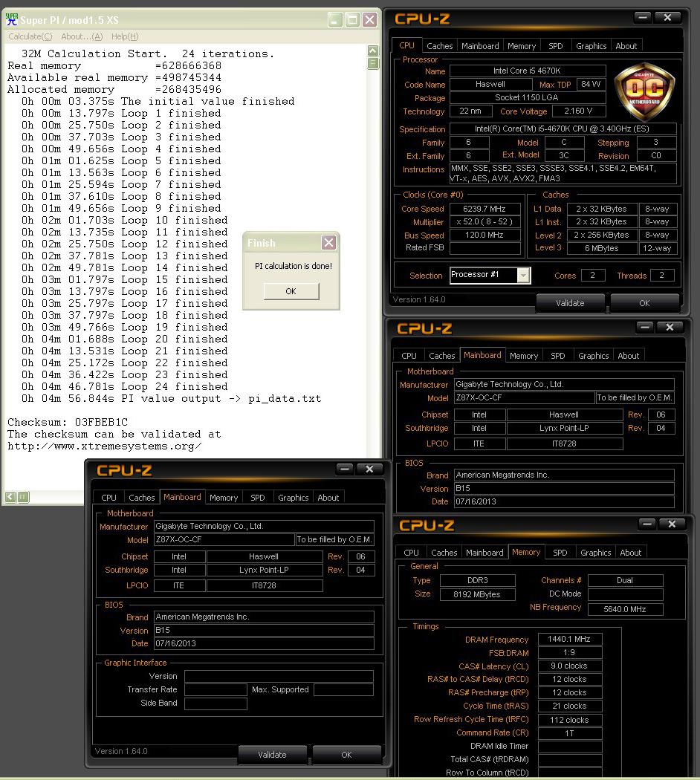This screenshot has height=780, width=700.
Task: Click the Gigabyte OC motherboard badge in CPU-Z
Action: [x=644, y=91]
